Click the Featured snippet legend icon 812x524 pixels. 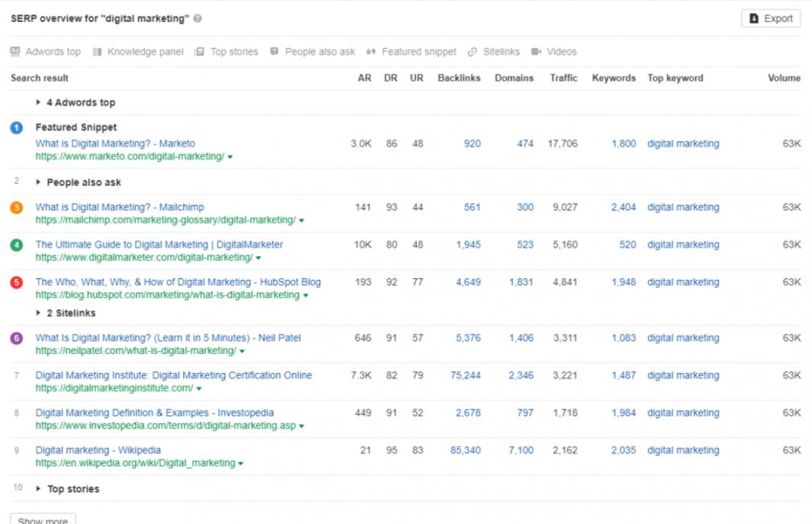(371, 52)
